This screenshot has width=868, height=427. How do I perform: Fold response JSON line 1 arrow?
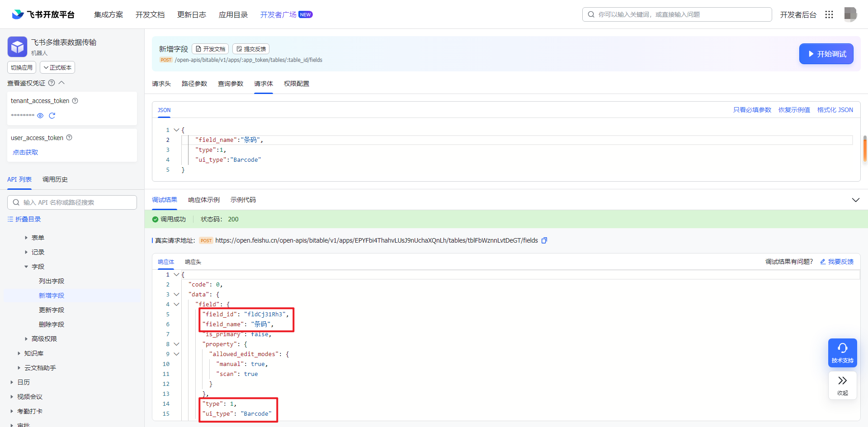point(176,274)
